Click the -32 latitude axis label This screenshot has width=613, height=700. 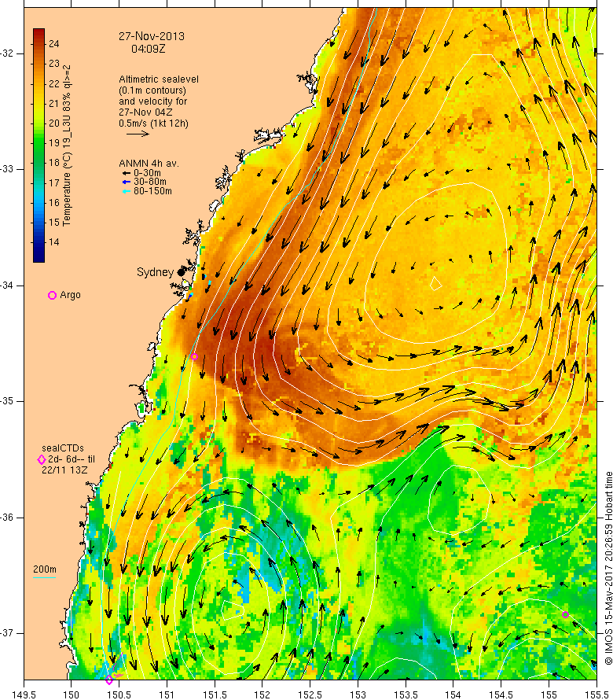point(6,53)
